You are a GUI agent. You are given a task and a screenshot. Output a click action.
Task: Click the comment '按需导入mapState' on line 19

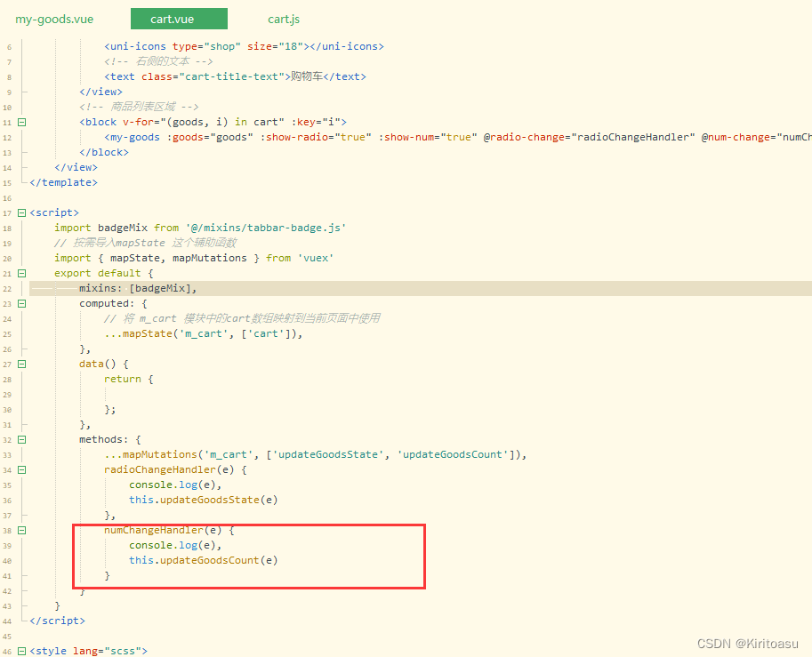(119, 243)
